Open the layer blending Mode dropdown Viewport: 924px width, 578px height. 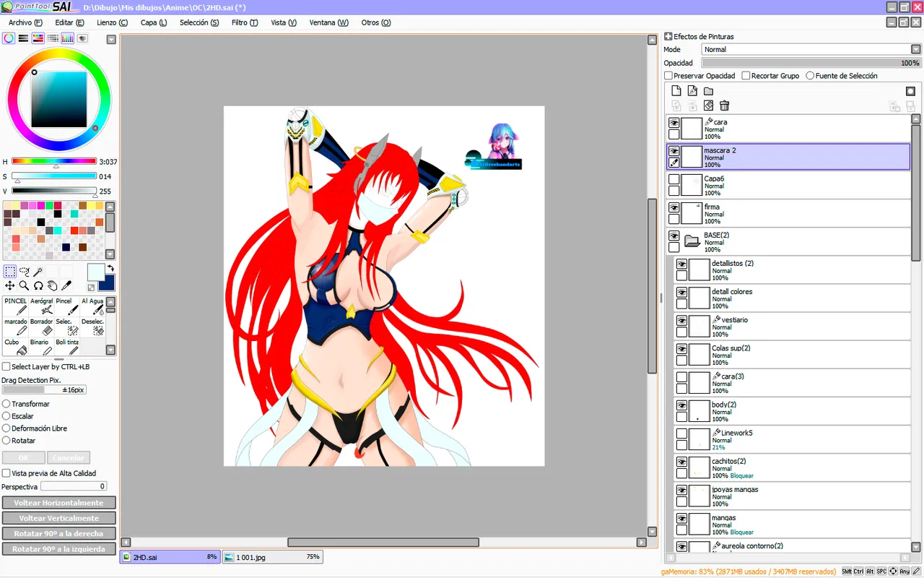(811, 49)
